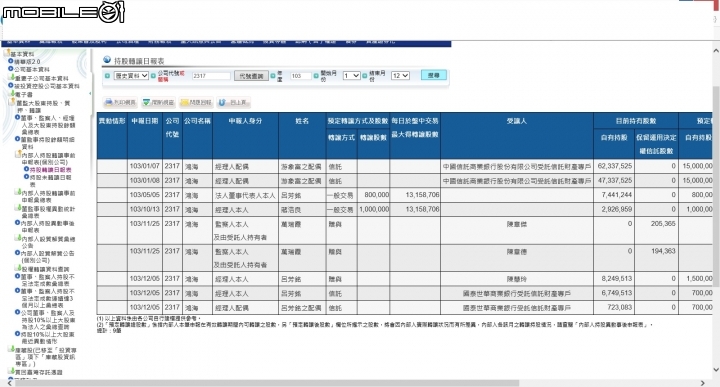This screenshot has height=387, width=720.
Task: Click the 2,926,959 shareholding cell
Action: coord(614,209)
